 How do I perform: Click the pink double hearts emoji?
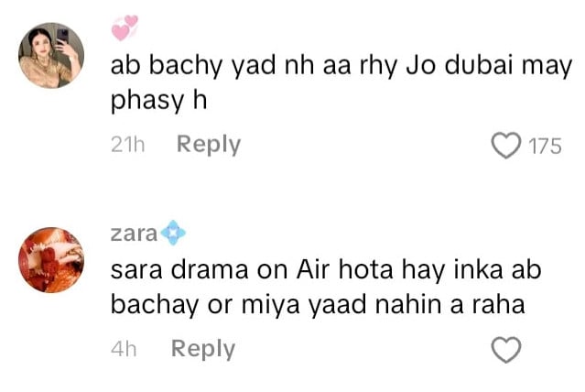(x=125, y=27)
